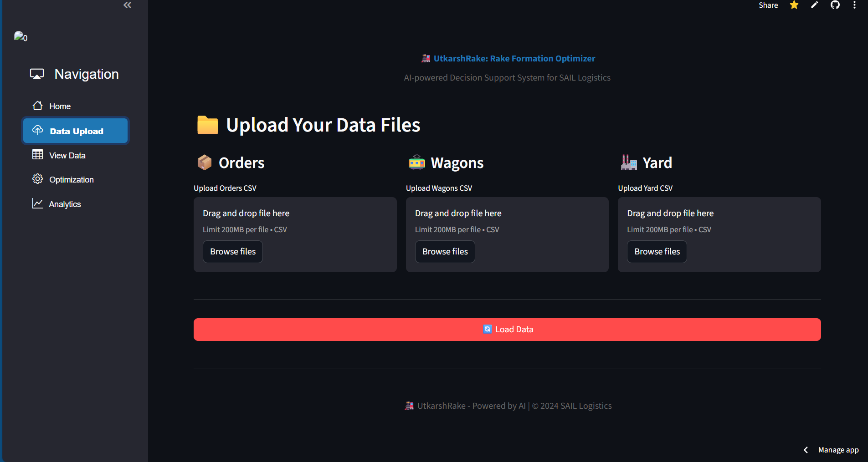
Task: Click the Home house icon
Action: (38, 106)
